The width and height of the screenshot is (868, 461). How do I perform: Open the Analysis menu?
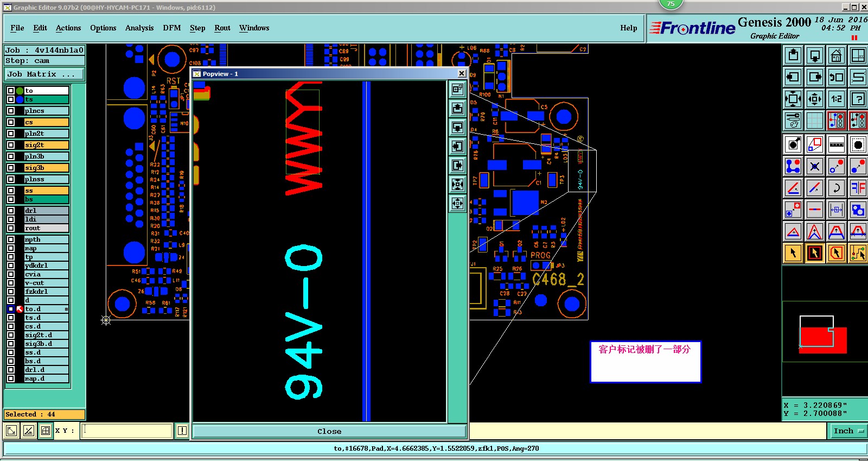coord(139,28)
